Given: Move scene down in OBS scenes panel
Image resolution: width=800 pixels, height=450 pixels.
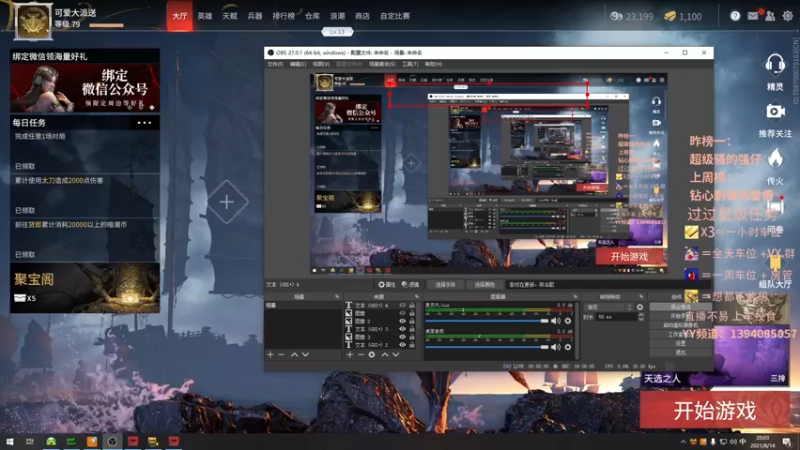Looking at the screenshot, I should [x=305, y=355].
